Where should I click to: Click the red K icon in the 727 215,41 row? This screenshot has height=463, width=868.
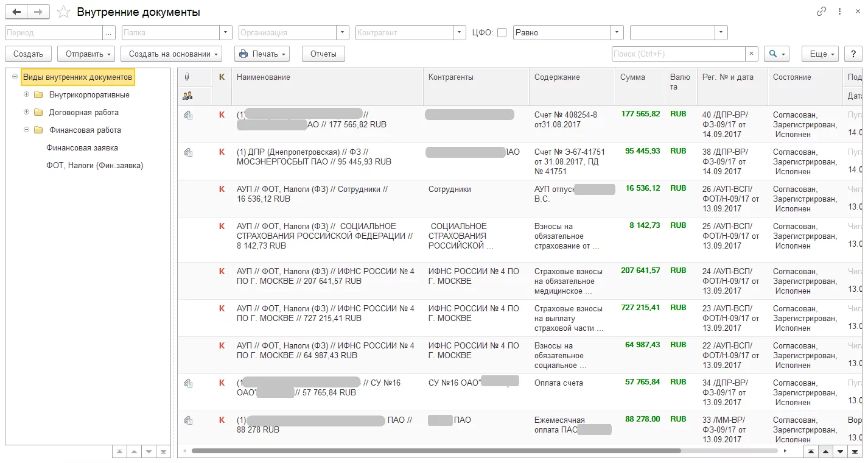point(222,308)
